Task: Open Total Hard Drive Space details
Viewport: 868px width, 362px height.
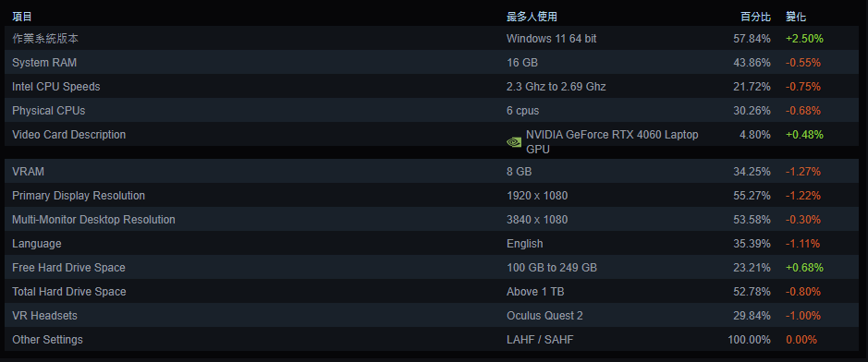Action: [432, 291]
